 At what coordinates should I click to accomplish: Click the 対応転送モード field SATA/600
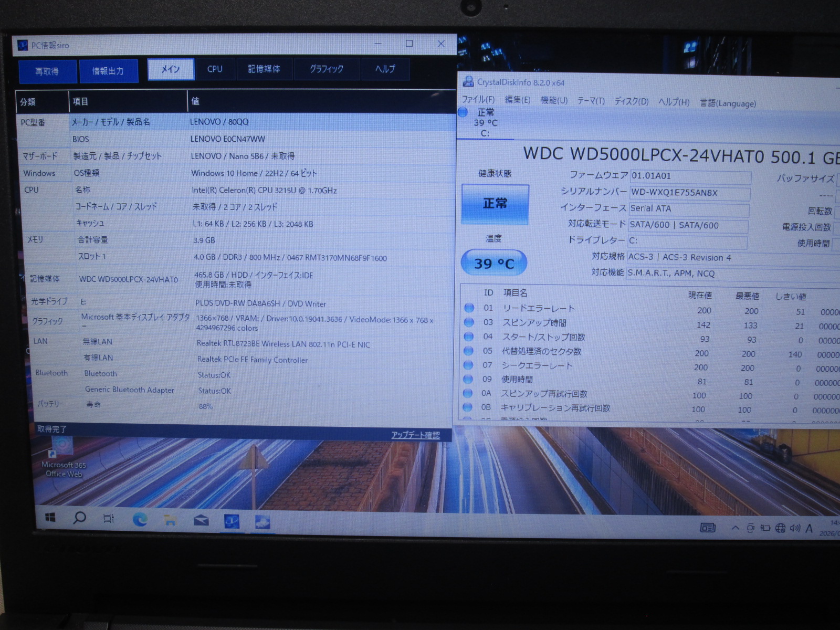point(688,225)
